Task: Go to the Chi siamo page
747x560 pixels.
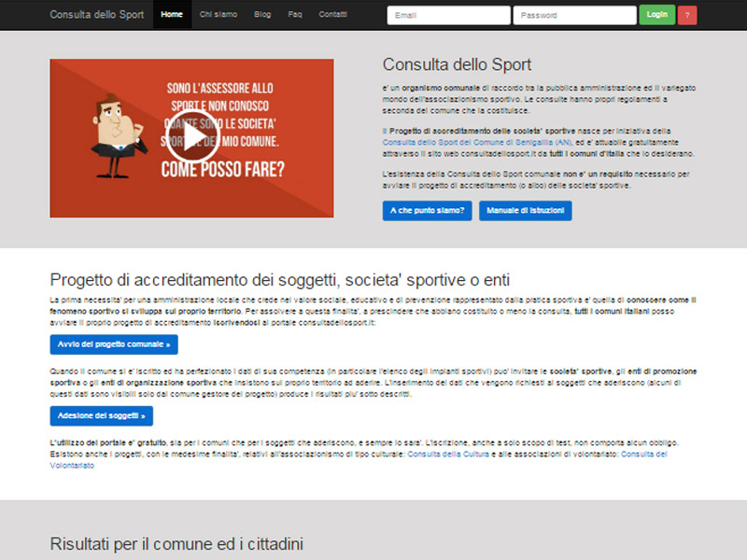Action: coord(218,15)
